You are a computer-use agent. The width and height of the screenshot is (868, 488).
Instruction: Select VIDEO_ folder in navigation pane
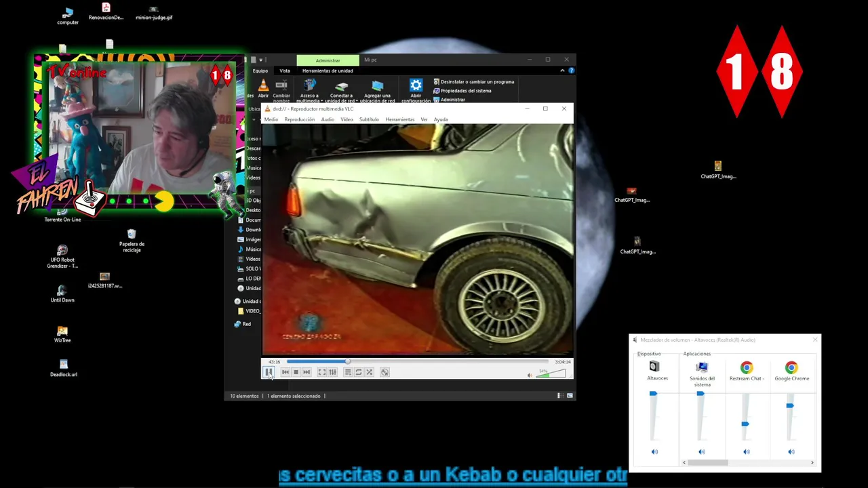[x=249, y=311]
